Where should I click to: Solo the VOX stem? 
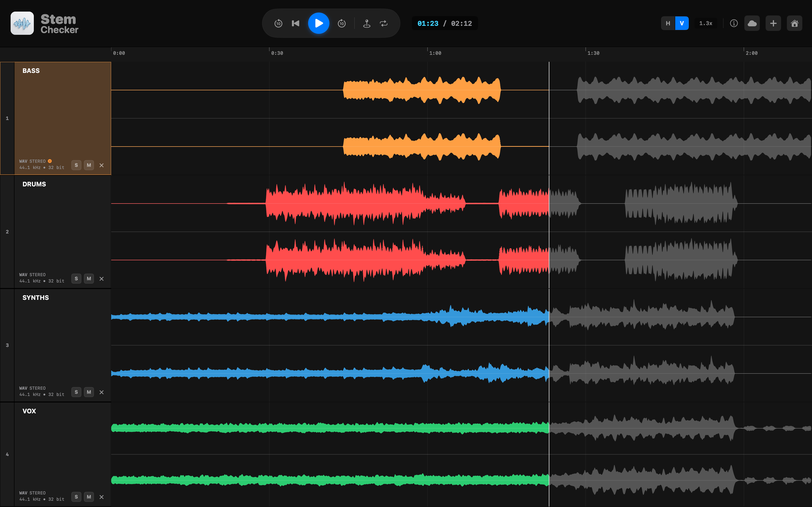click(x=76, y=497)
